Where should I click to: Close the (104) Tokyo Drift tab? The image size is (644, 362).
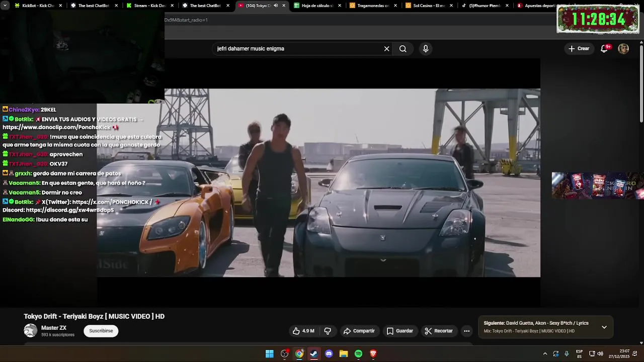(x=284, y=6)
